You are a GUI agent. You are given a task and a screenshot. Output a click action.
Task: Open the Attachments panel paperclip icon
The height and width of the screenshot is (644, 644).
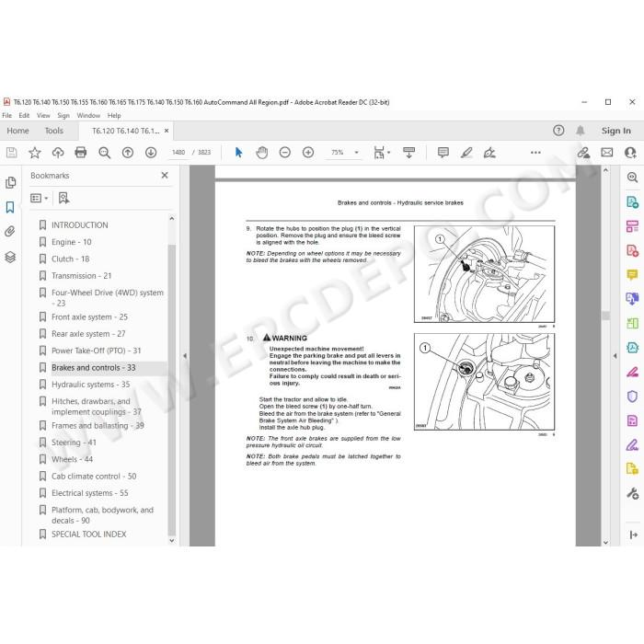[10, 232]
